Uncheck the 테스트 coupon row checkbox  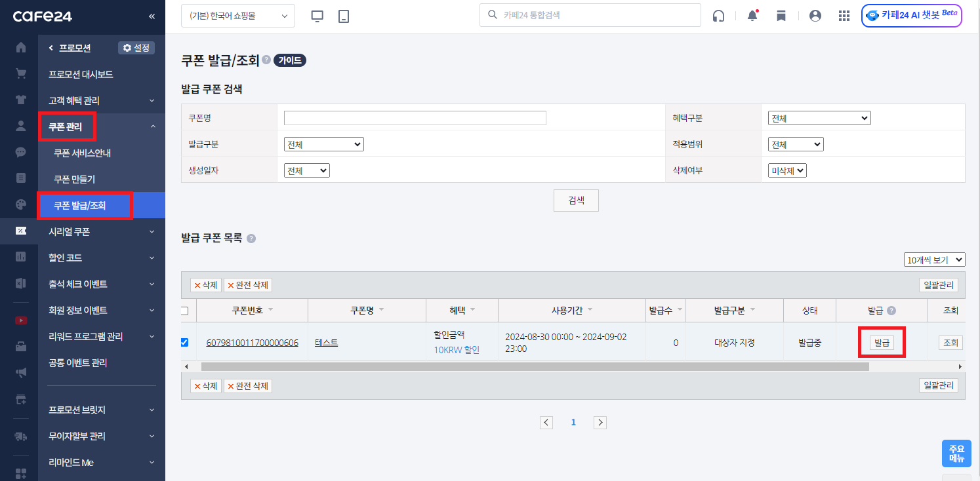pos(184,342)
